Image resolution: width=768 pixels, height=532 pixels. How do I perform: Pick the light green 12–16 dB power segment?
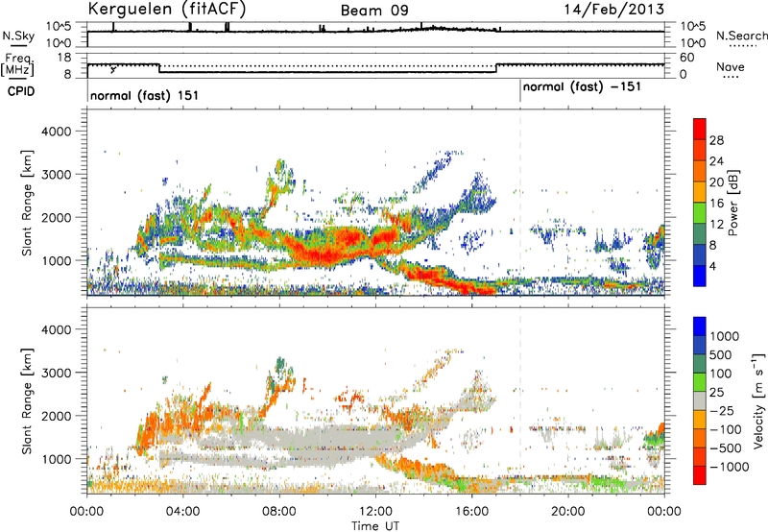click(x=700, y=212)
